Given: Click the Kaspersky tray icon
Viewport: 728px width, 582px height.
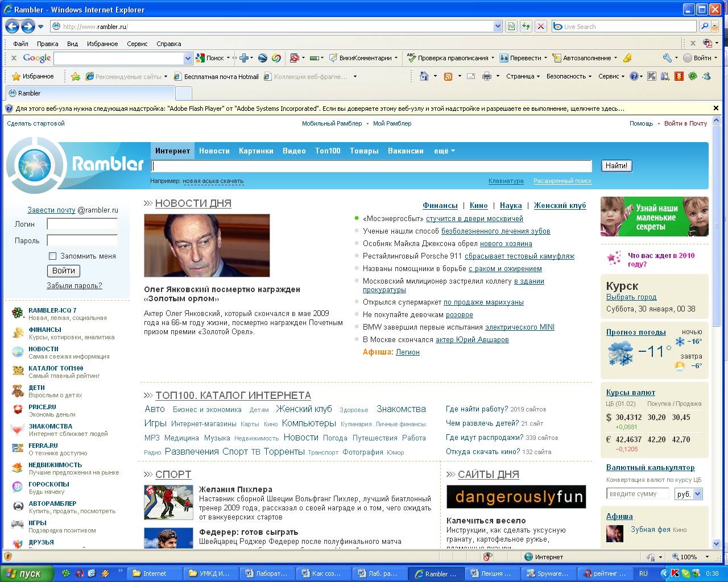Looking at the screenshot, I should [x=675, y=573].
